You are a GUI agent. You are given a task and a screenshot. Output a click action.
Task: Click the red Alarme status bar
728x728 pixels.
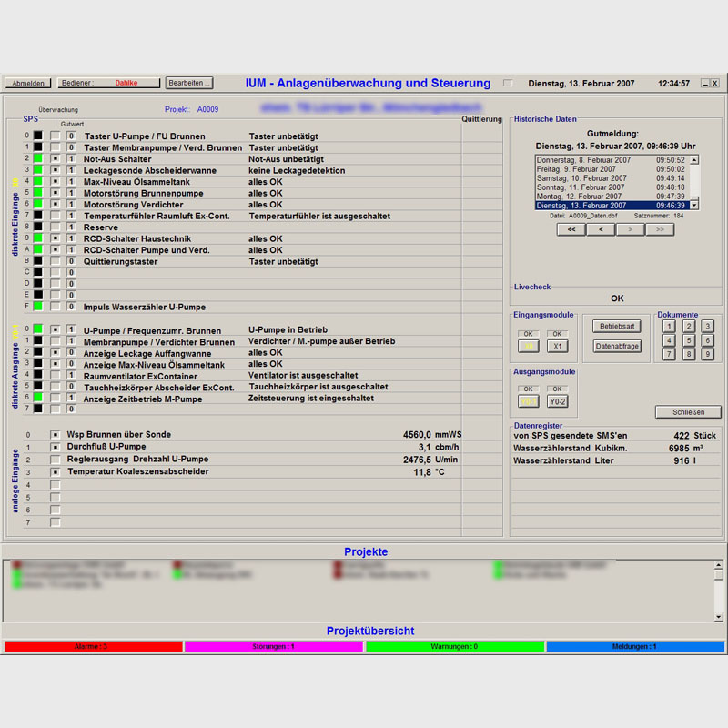click(x=92, y=646)
